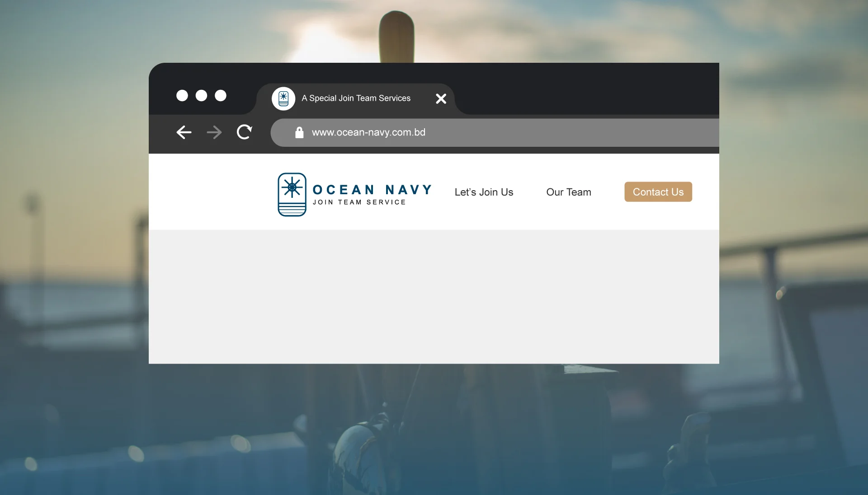The image size is (868, 495).
Task: Click the tab favicon for Ocean Navy
Action: tap(283, 98)
